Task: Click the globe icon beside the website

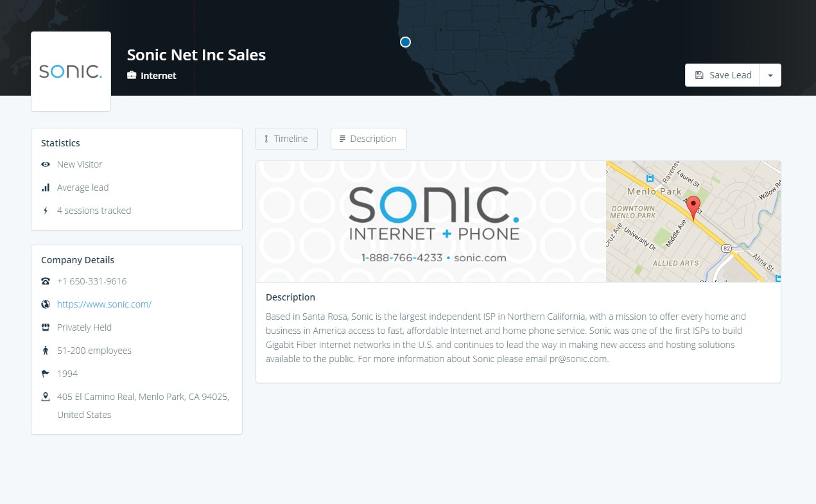Action: tap(45, 304)
